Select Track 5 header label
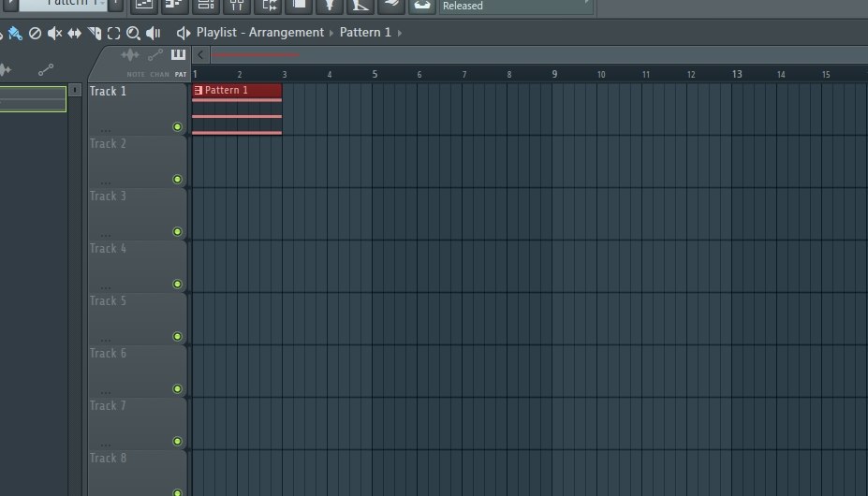The height and width of the screenshot is (496, 868). tap(108, 301)
